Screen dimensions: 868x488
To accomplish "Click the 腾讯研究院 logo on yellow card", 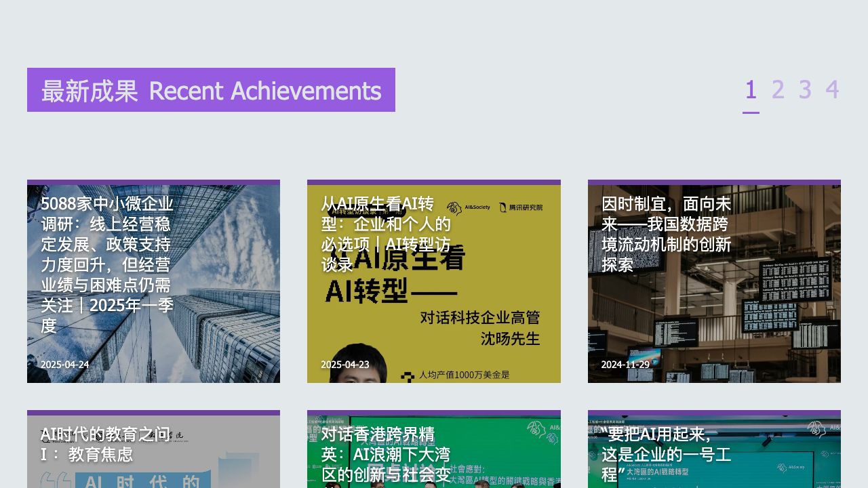I will click(521, 207).
